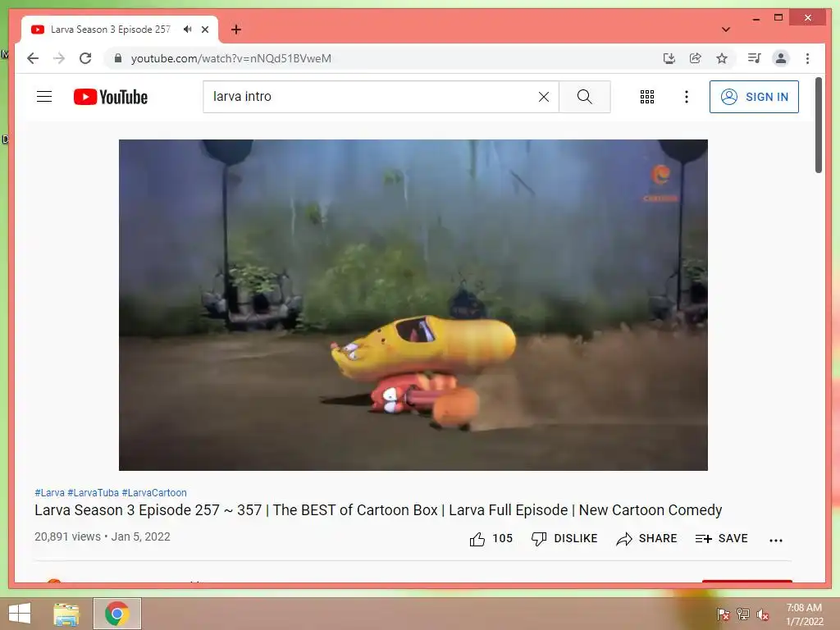
Task: Open File Explorer from the taskbar
Action: [66, 614]
